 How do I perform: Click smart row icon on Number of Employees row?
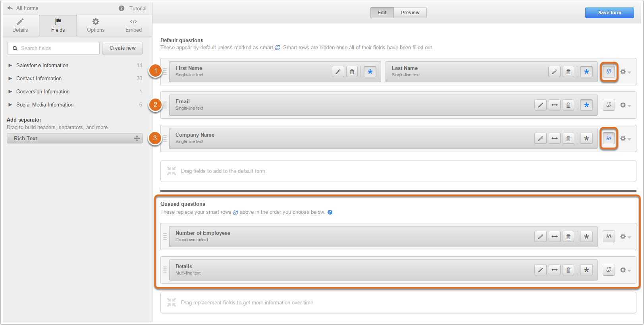[609, 236]
